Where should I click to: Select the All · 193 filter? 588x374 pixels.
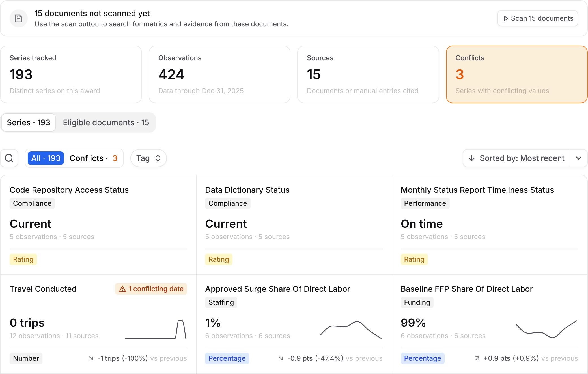(46, 158)
